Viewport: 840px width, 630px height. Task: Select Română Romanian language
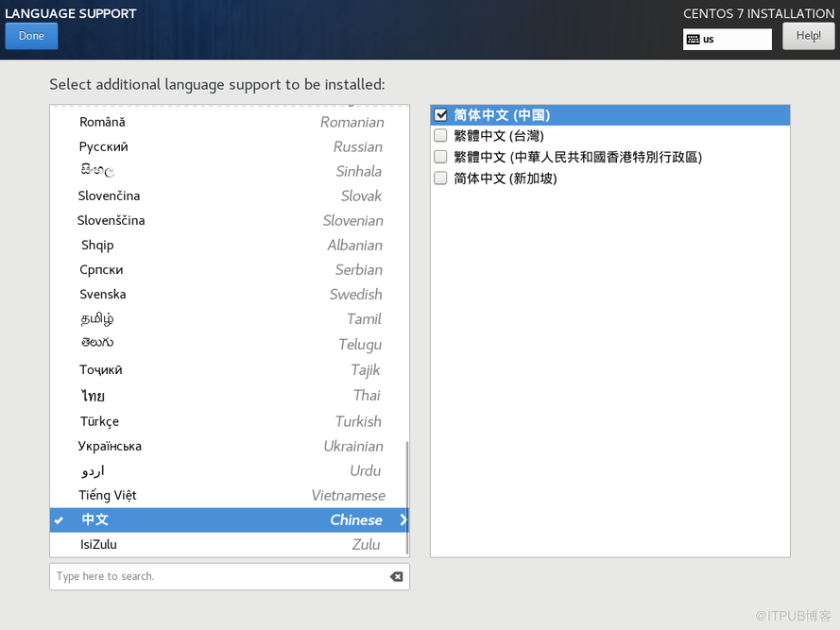tap(230, 122)
